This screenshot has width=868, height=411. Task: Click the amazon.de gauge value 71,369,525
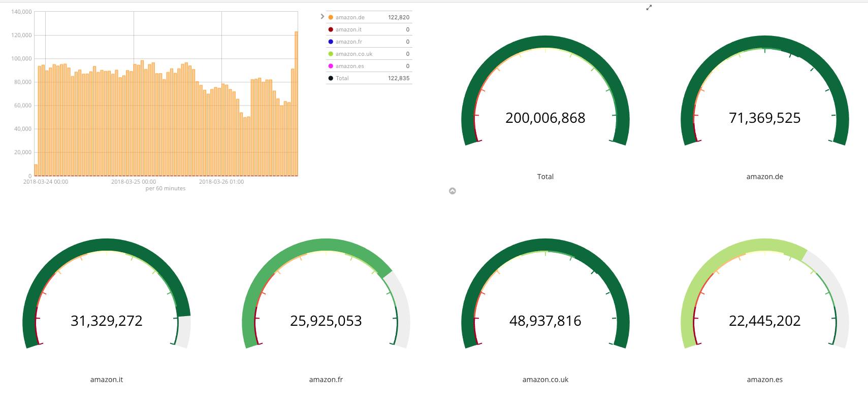765,118
